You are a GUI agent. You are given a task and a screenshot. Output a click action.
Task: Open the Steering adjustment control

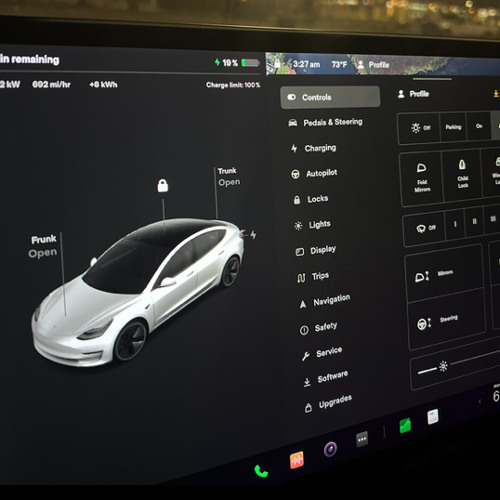[x=447, y=320]
